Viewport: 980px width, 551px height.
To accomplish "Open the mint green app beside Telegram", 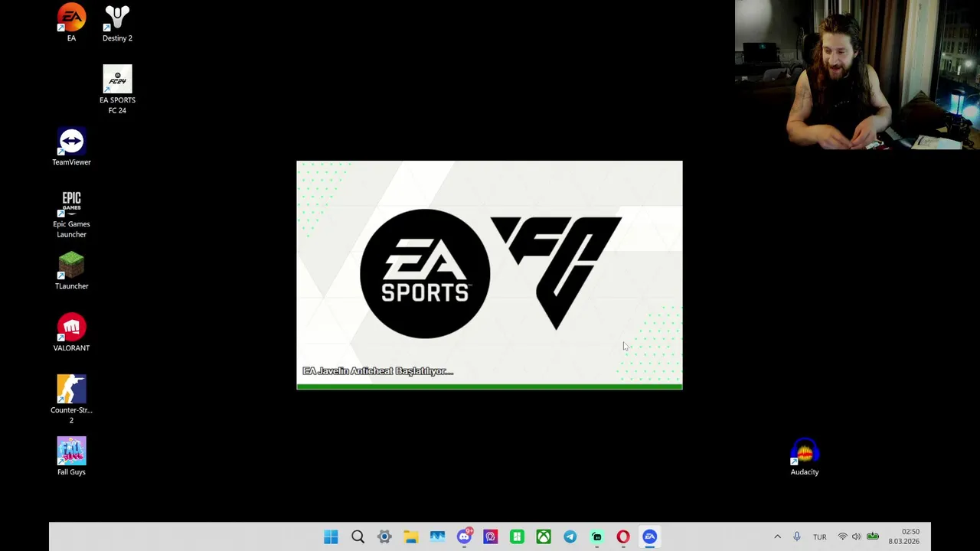I will coord(596,536).
